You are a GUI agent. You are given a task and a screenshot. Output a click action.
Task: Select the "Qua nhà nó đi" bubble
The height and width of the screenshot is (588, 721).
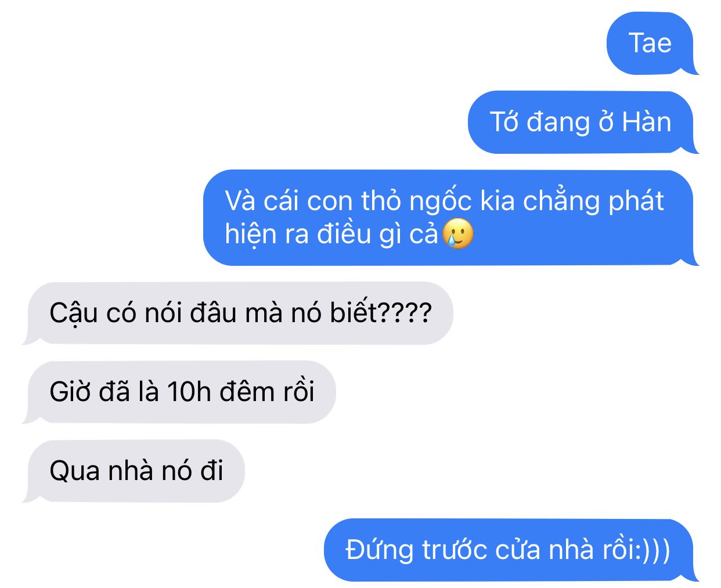tap(135, 471)
